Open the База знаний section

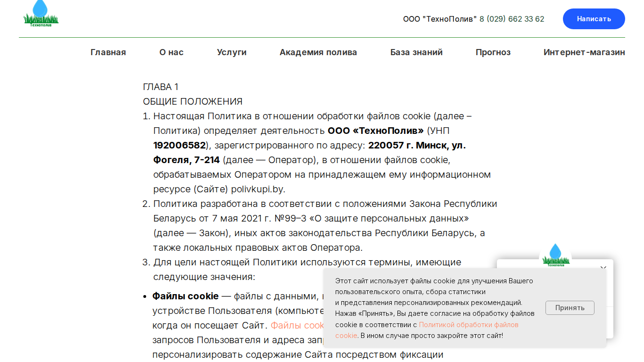tap(416, 52)
